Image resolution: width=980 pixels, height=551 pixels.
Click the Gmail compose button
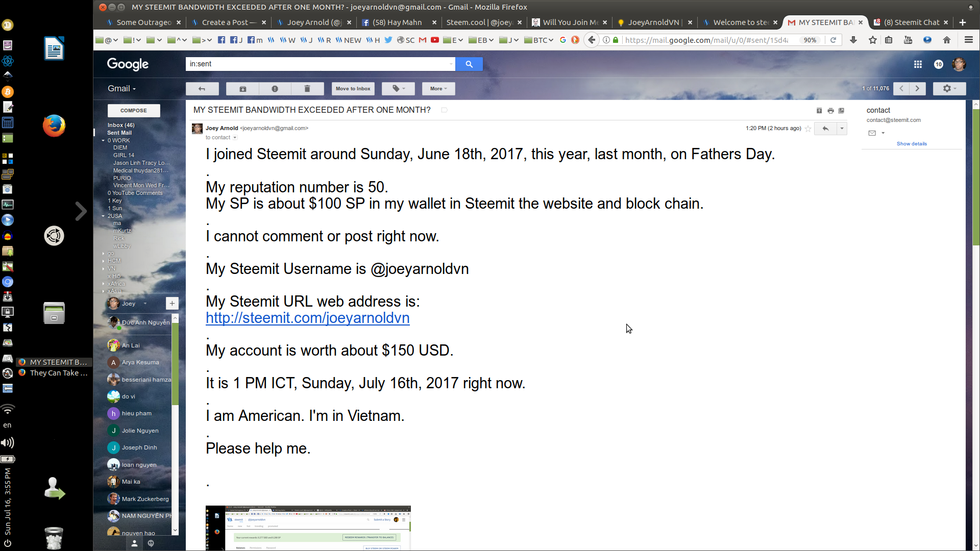133,110
